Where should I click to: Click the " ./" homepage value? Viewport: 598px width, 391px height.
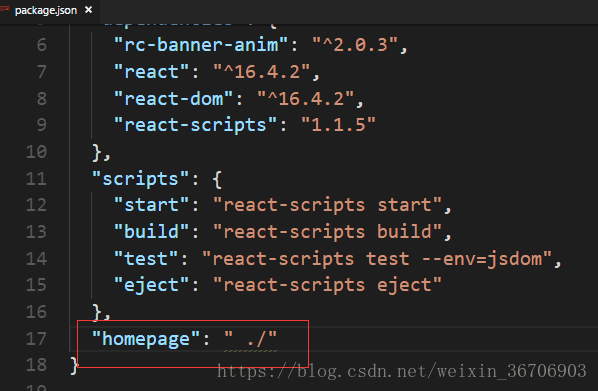(251, 339)
